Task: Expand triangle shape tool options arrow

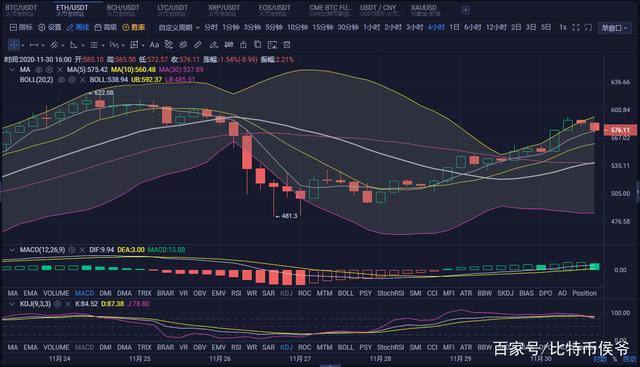Action: pos(83,45)
